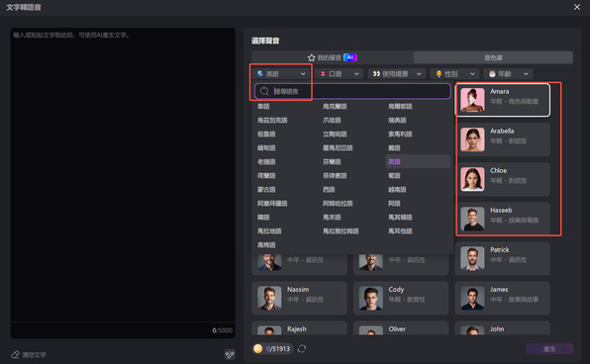This screenshot has height=364, width=590.
Task: Choose 馬拉地語 from the language list
Action: (269, 230)
